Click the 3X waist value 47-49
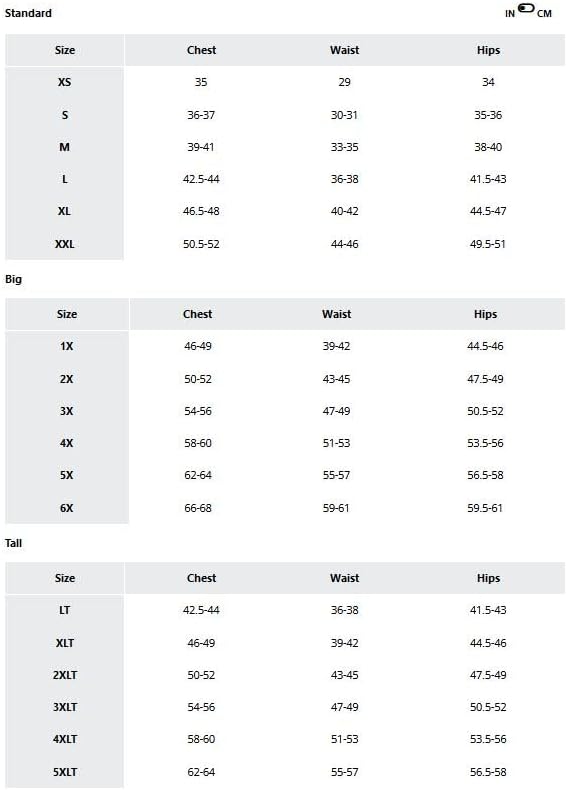Screen dimensions: 567x790 [x=336, y=411]
